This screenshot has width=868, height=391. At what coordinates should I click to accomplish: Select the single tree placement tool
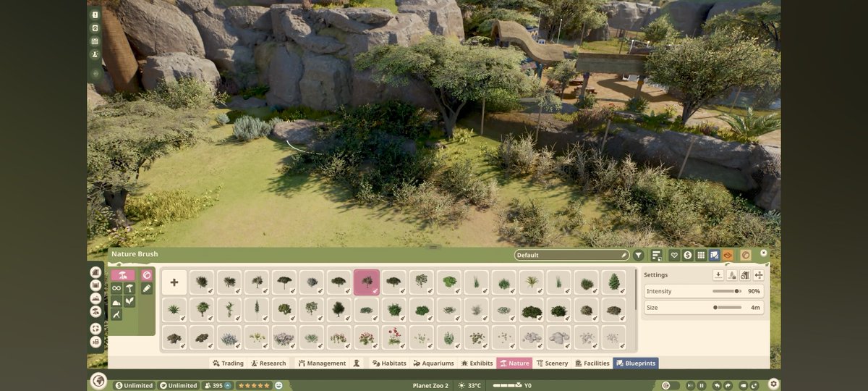click(x=129, y=288)
